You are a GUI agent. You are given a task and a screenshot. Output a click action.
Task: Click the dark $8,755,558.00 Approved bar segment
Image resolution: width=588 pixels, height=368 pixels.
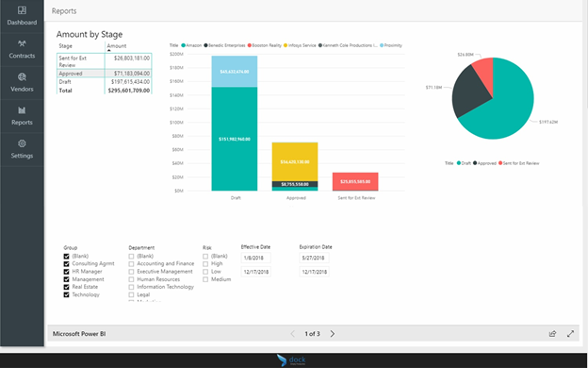pos(295,184)
